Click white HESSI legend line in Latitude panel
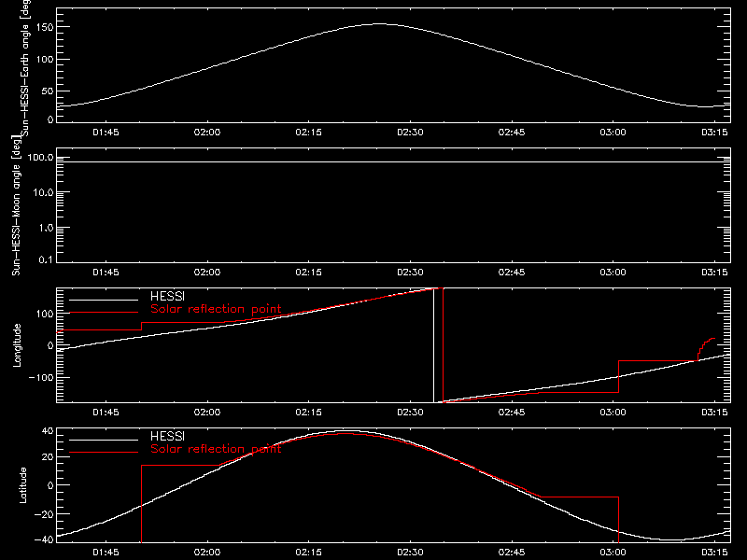This screenshot has height=560, width=747. click(x=104, y=440)
